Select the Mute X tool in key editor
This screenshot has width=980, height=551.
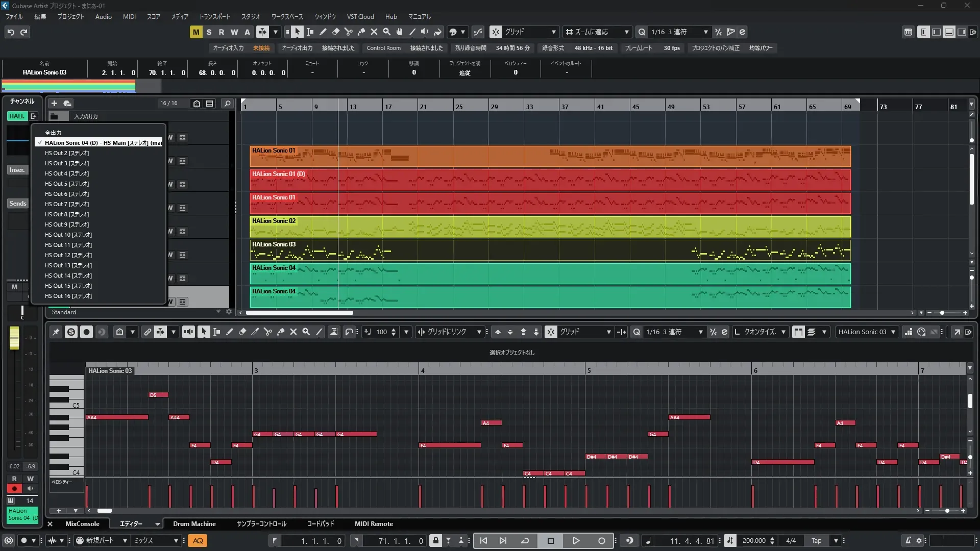point(293,332)
